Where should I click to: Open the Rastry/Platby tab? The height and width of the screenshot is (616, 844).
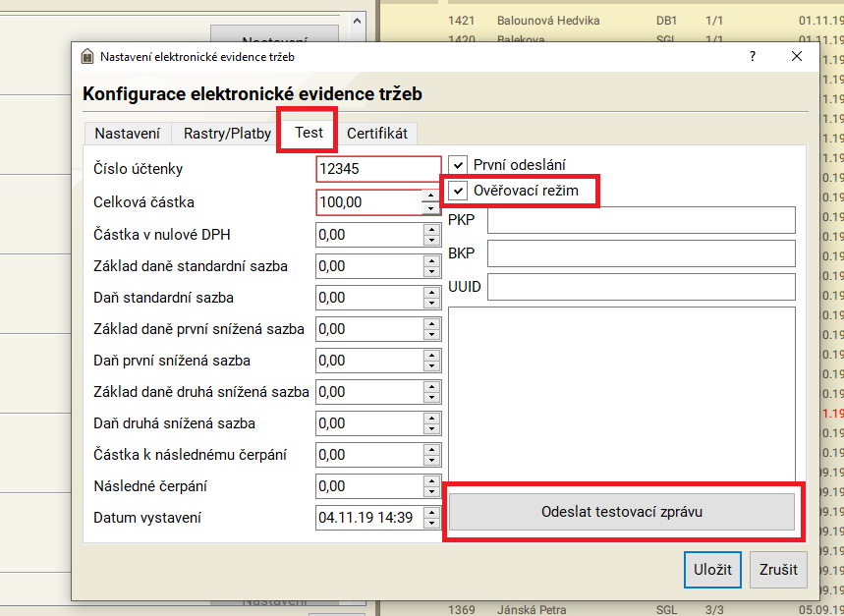click(x=227, y=134)
